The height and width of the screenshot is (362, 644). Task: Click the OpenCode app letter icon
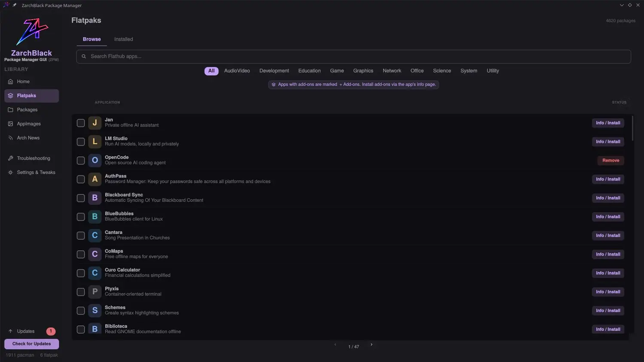coord(95,161)
